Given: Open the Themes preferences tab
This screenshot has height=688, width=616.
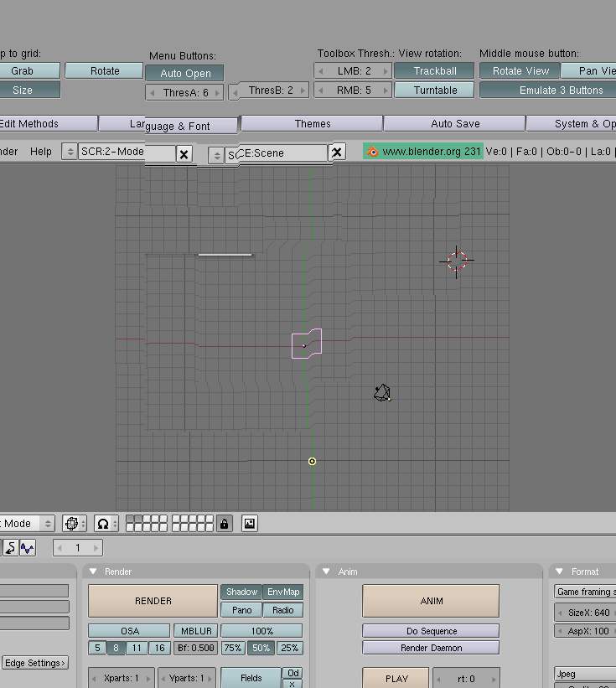Looking at the screenshot, I should pos(312,124).
